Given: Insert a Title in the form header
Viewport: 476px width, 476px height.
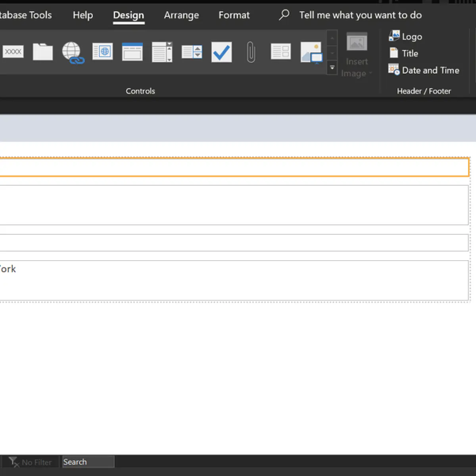Looking at the screenshot, I should (x=404, y=53).
